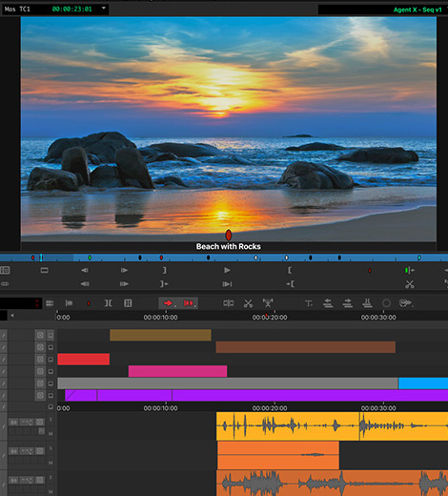
Task: Click the cyan position indicator in position bar
Action: [41, 258]
